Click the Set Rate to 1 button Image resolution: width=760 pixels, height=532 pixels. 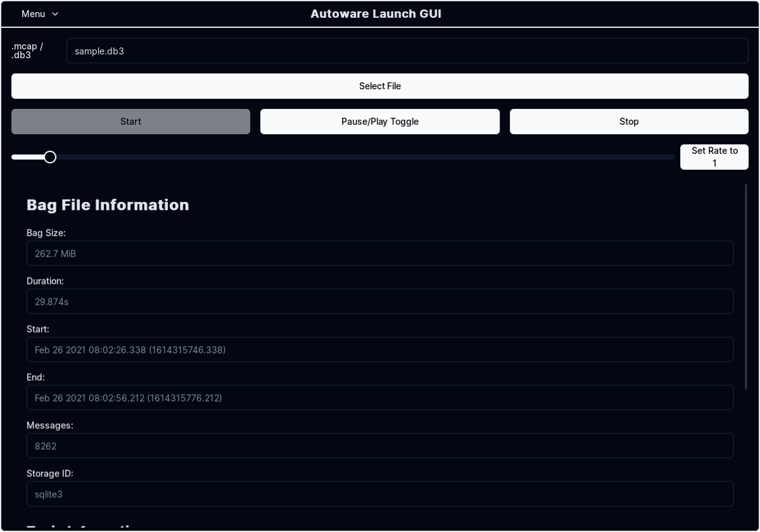pos(714,156)
